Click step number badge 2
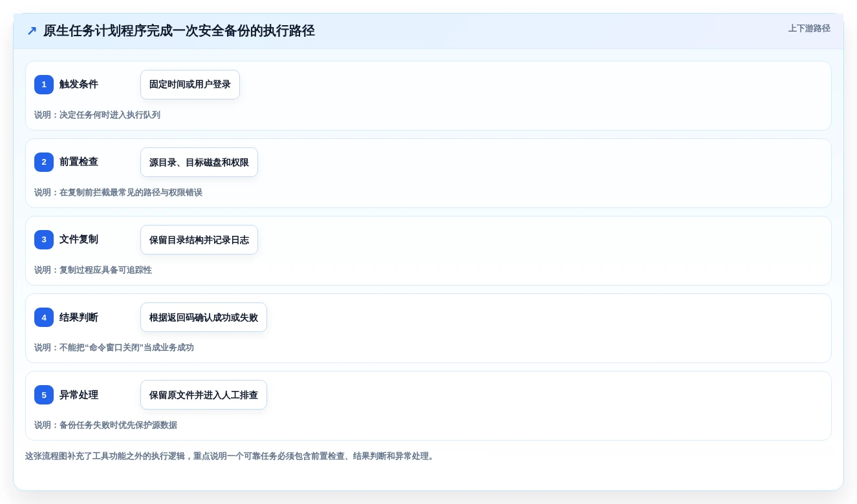857x504 pixels. pos(44,162)
